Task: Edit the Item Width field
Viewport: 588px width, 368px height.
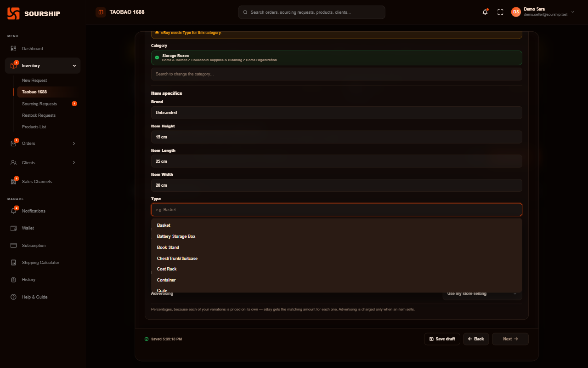Action: (x=337, y=185)
